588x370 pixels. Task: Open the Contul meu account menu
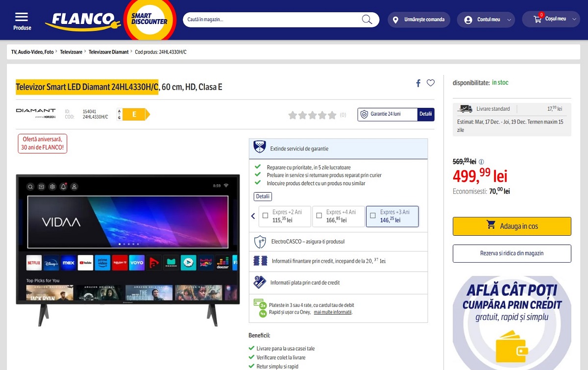click(x=486, y=20)
